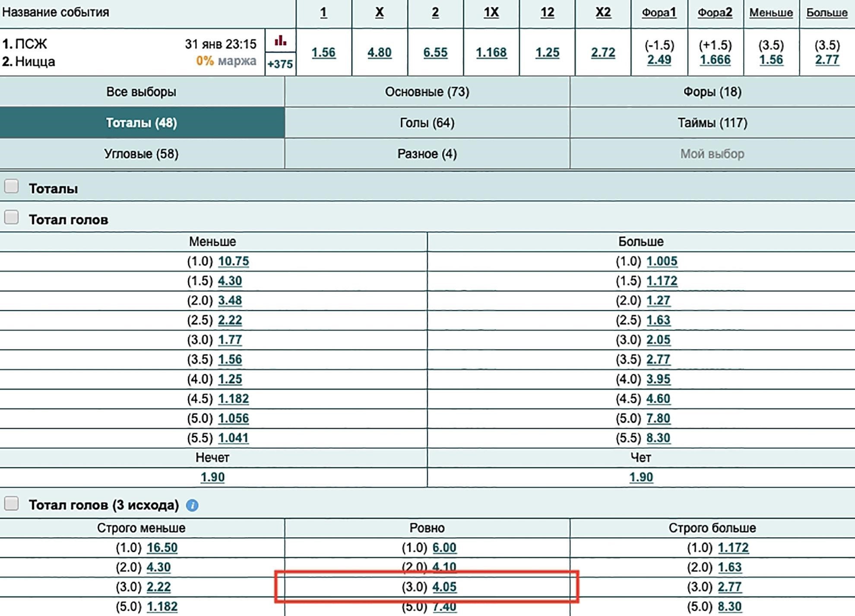
Task: Click info icon beside Тотал голов (3 исхода)
Action: point(192,505)
